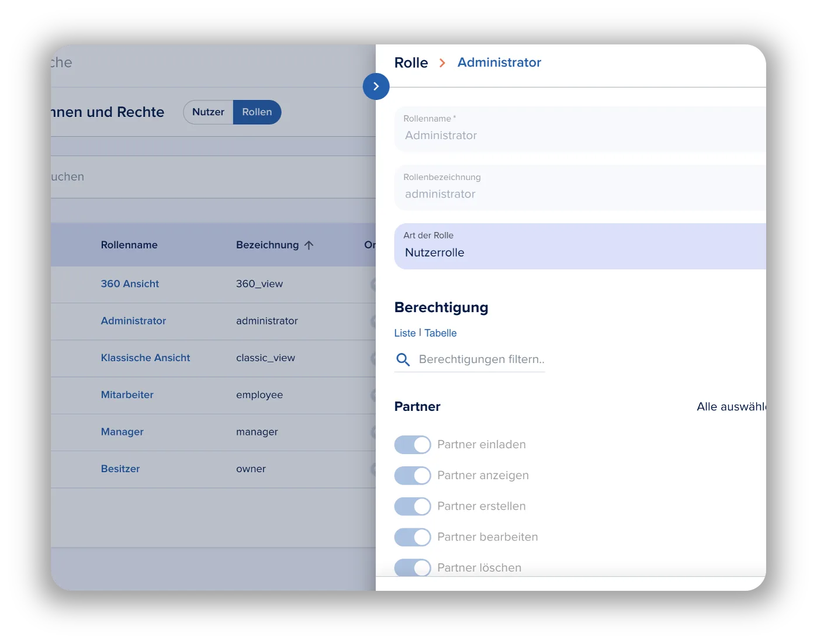Click the Administrator breadcrumb title
The image size is (817, 644).
[x=499, y=63]
